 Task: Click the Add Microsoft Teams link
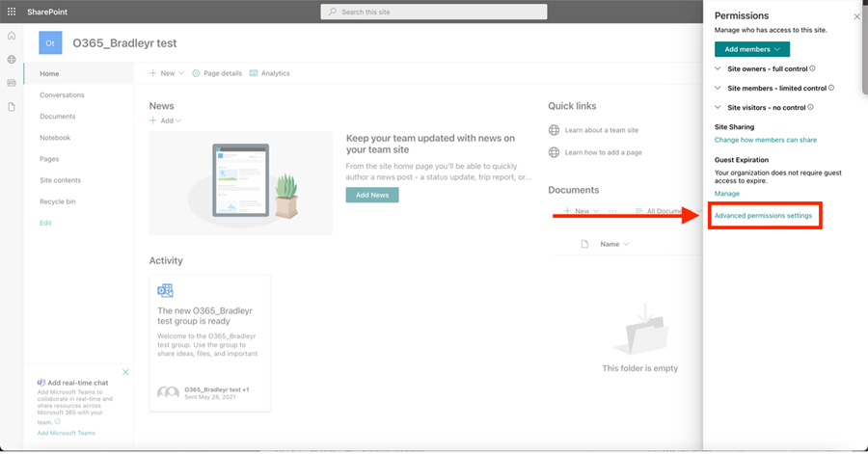tap(67, 433)
